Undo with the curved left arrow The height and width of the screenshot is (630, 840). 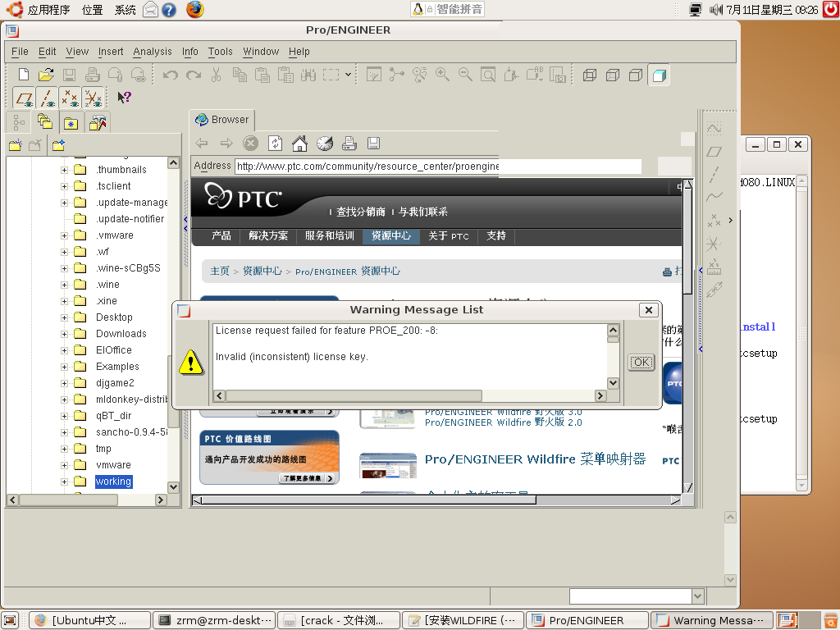pyautogui.click(x=171, y=75)
